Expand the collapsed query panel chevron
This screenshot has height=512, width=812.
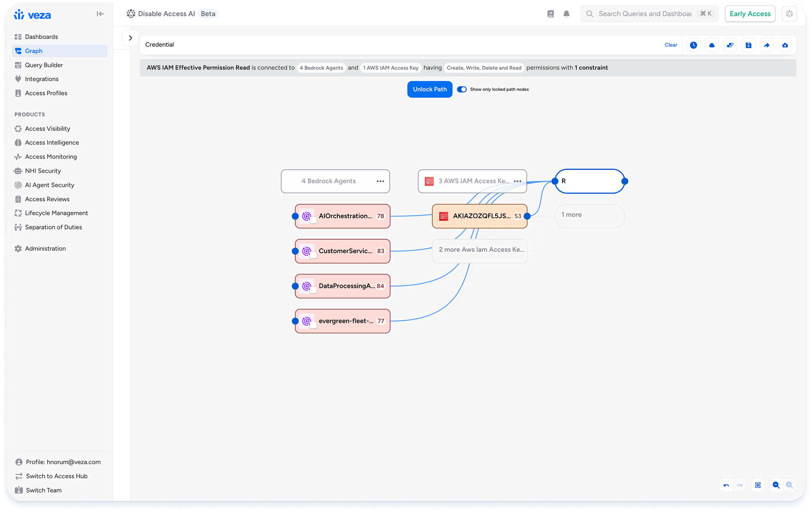tap(130, 38)
